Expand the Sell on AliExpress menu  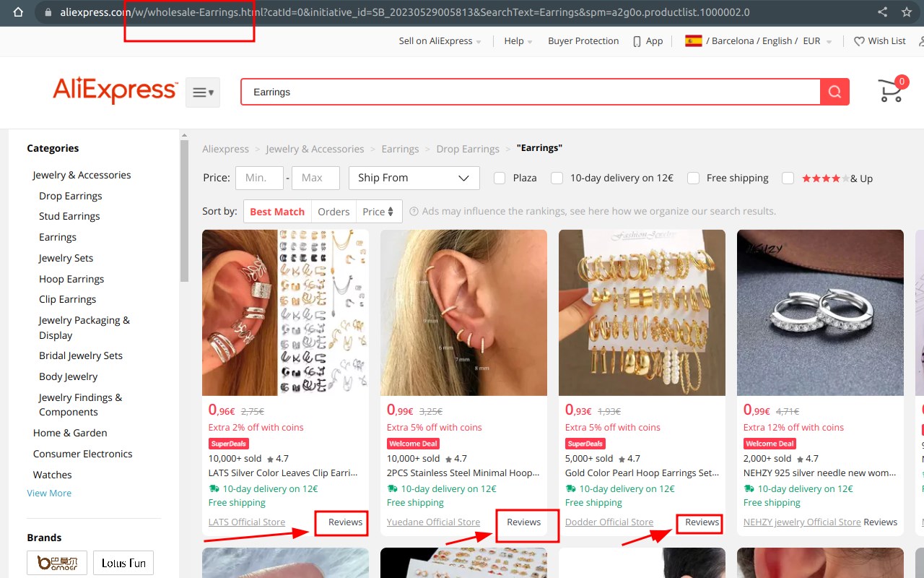click(x=440, y=41)
